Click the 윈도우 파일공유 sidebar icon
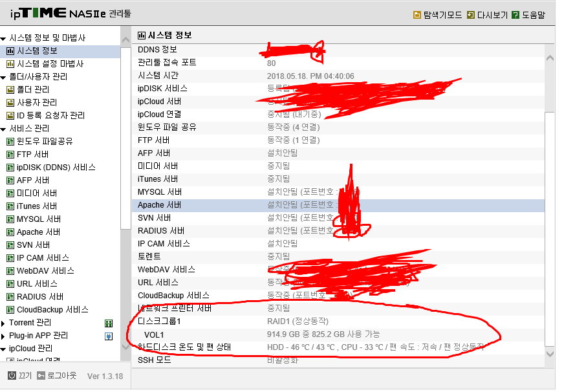 coord(10,142)
